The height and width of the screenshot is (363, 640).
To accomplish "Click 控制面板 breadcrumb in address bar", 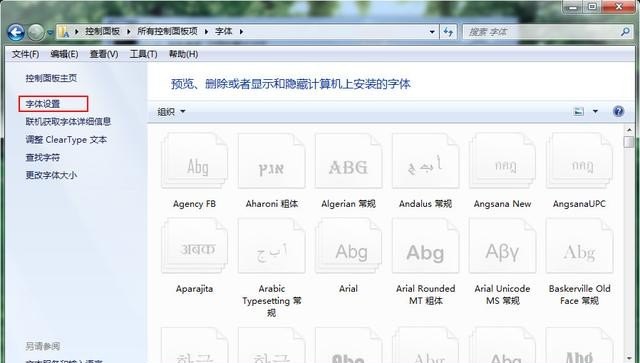I will coord(102,31).
